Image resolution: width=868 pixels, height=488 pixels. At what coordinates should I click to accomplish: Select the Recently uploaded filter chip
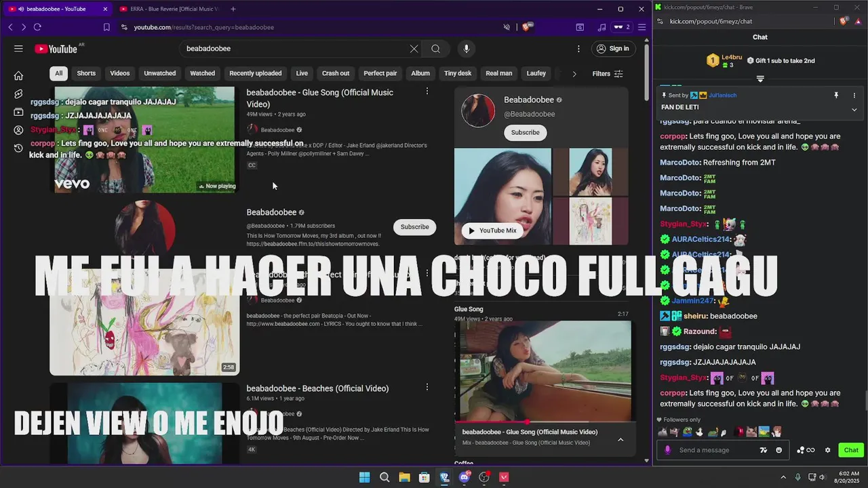click(x=256, y=73)
